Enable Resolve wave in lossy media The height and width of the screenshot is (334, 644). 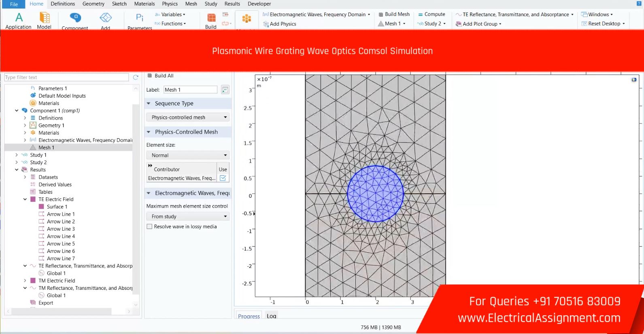coord(149,227)
